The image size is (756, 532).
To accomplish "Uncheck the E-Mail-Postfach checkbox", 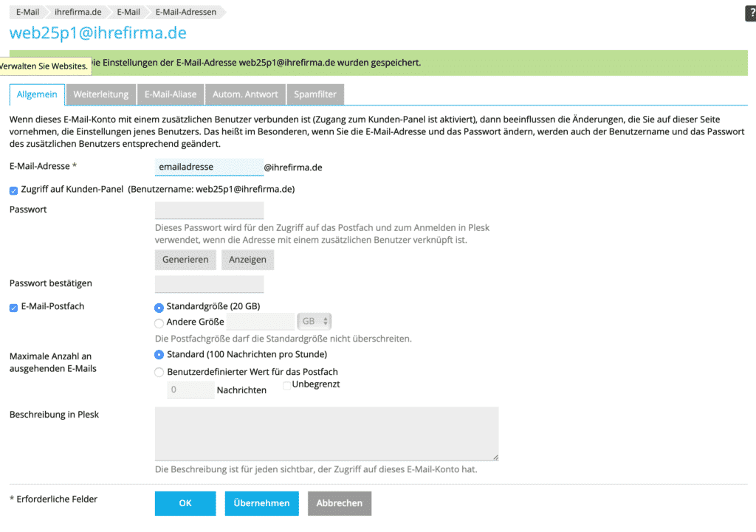I will [13, 307].
